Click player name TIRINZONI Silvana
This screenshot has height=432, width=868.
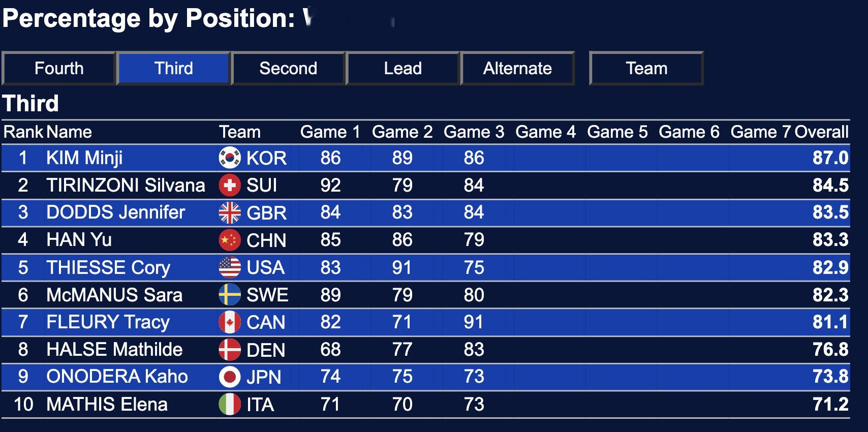[x=126, y=185]
